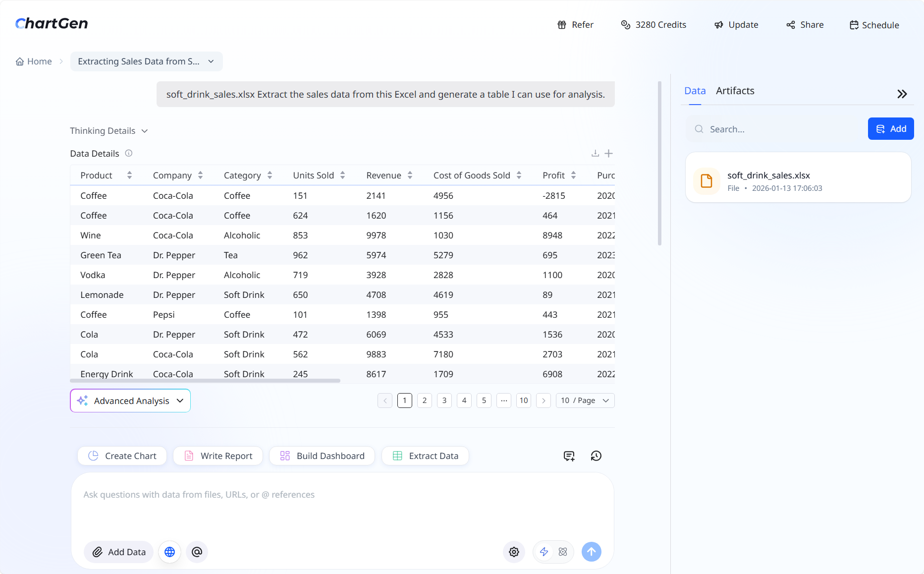Switch to deep mode via the atom icon
Image resolution: width=924 pixels, height=574 pixels.
pos(562,552)
